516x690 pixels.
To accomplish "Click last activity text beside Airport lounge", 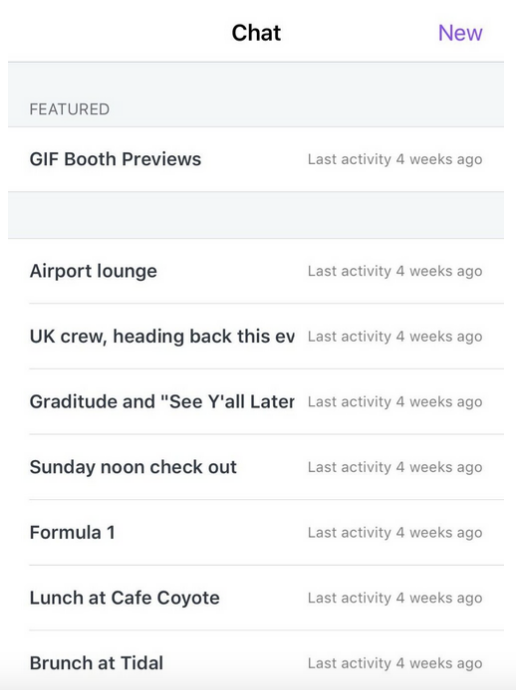I will [395, 271].
